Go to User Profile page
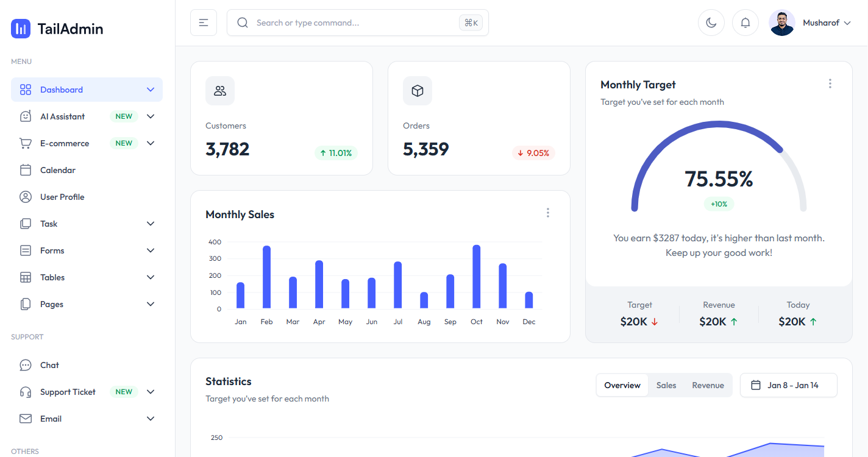Viewport: 868px width, 457px height. point(62,197)
